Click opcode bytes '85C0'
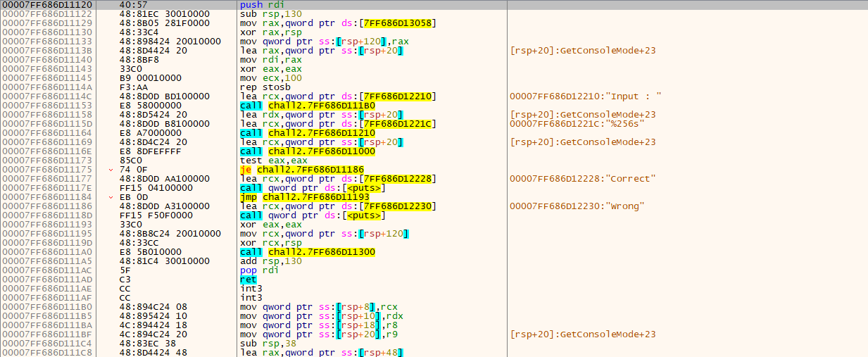This screenshot has height=357, width=868. click(x=130, y=161)
